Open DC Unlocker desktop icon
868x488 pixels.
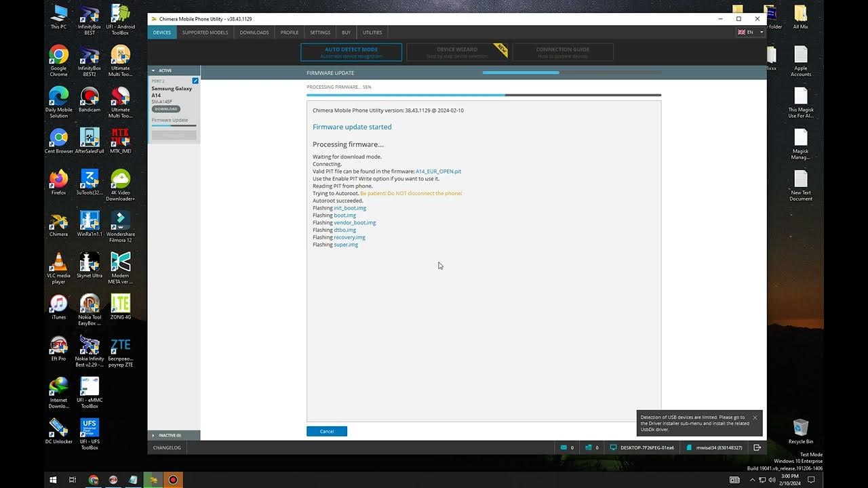point(59,431)
